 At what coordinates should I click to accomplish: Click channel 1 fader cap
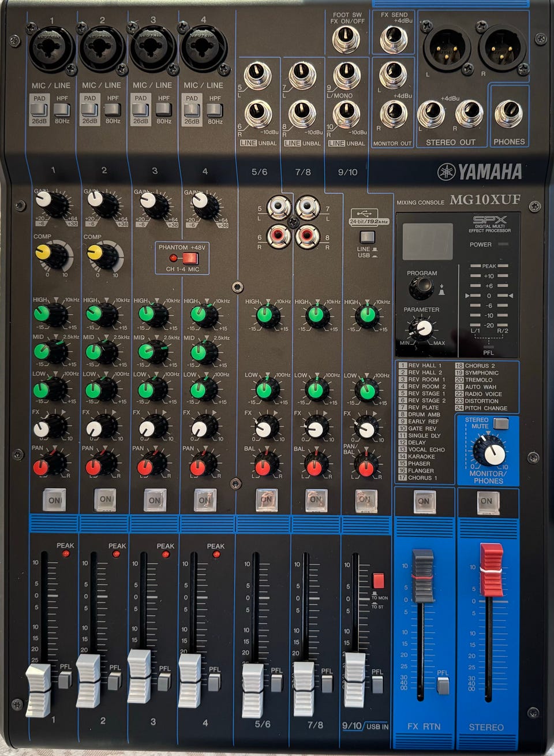coord(39,690)
